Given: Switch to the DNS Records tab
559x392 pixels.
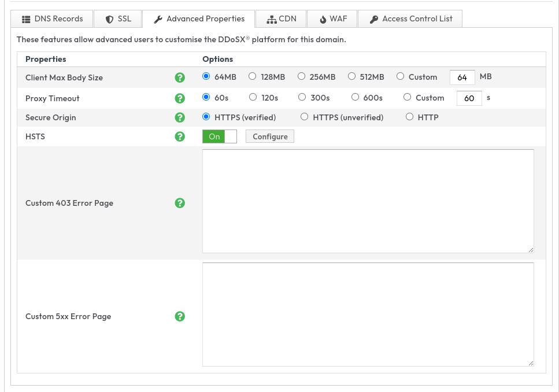Looking at the screenshot, I should coord(52,19).
